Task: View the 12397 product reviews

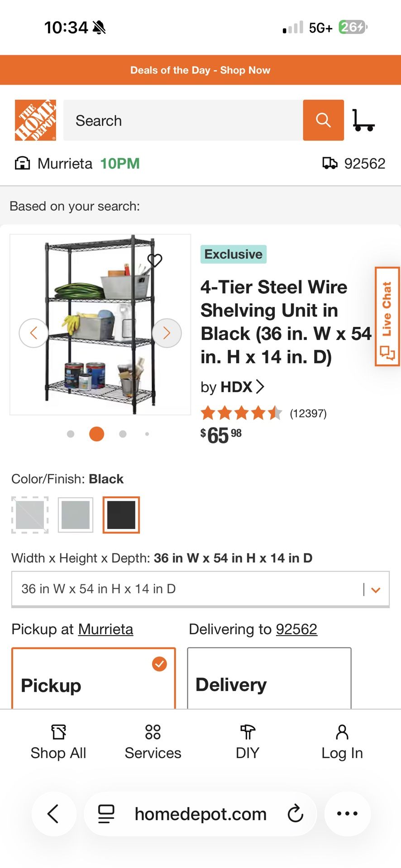Action: (x=308, y=413)
